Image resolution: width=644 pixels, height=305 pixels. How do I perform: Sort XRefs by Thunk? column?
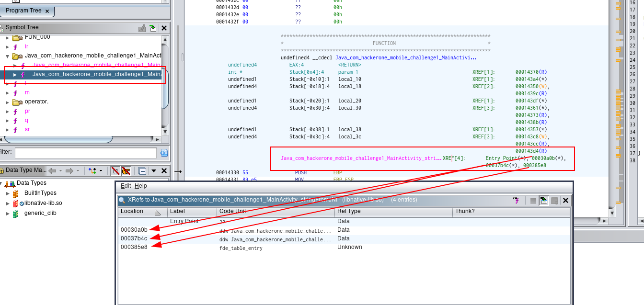coord(511,212)
